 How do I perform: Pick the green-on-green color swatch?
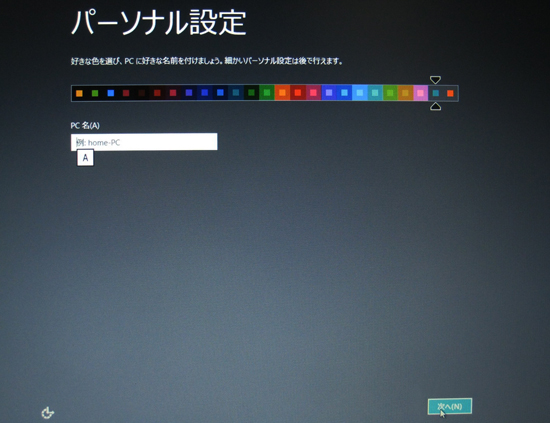click(x=267, y=93)
